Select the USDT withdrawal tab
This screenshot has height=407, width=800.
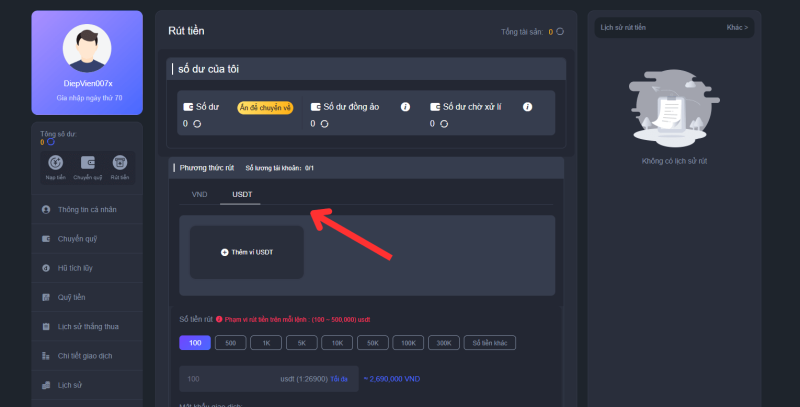click(x=242, y=194)
